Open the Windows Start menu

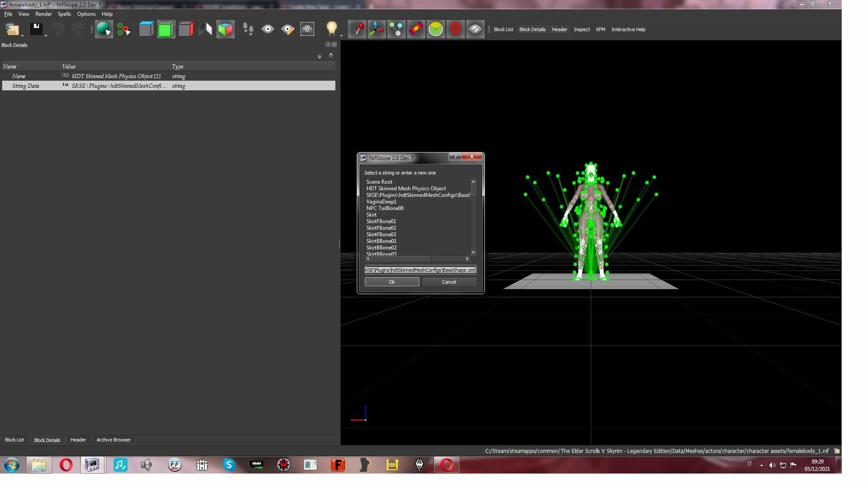[12, 465]
